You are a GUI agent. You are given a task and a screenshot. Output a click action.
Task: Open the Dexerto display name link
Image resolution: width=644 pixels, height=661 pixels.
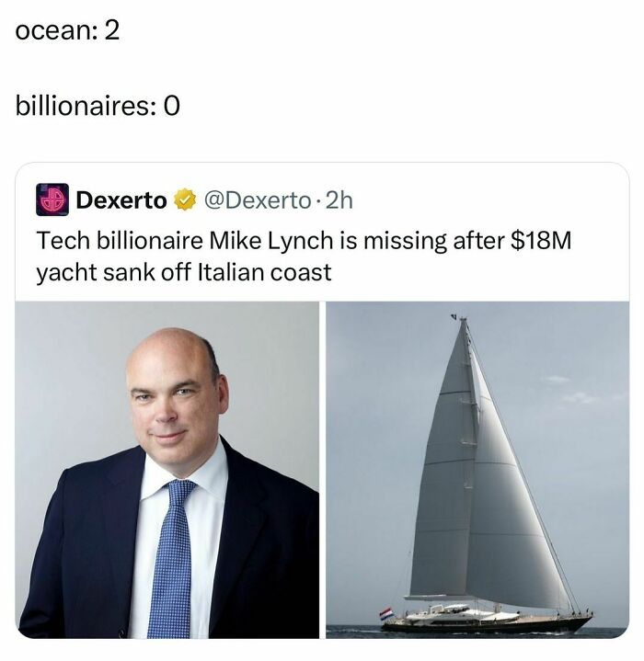pos(121,199)
